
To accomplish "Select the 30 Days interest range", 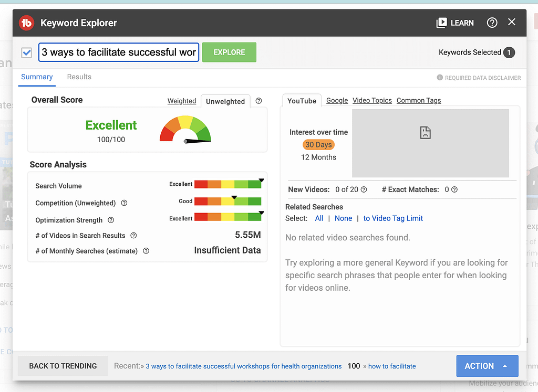I will coord(318,145).
